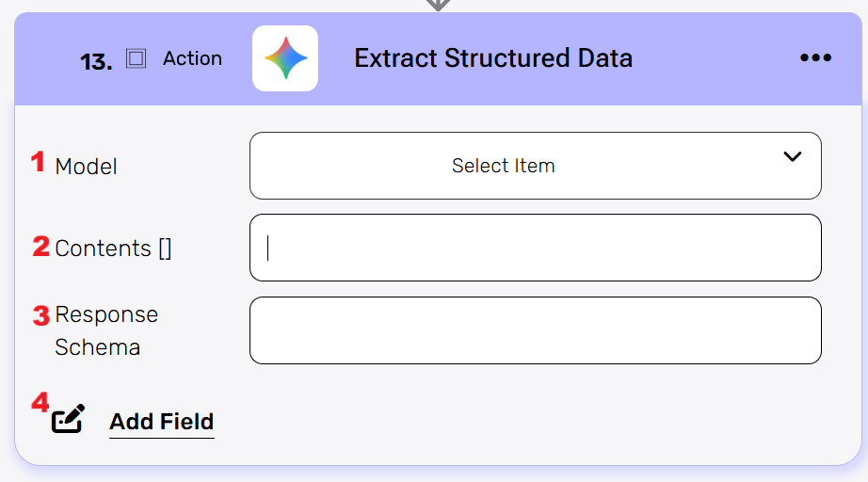Click into the Response Schema input box

pyautogui.click(x=535, y=330)
